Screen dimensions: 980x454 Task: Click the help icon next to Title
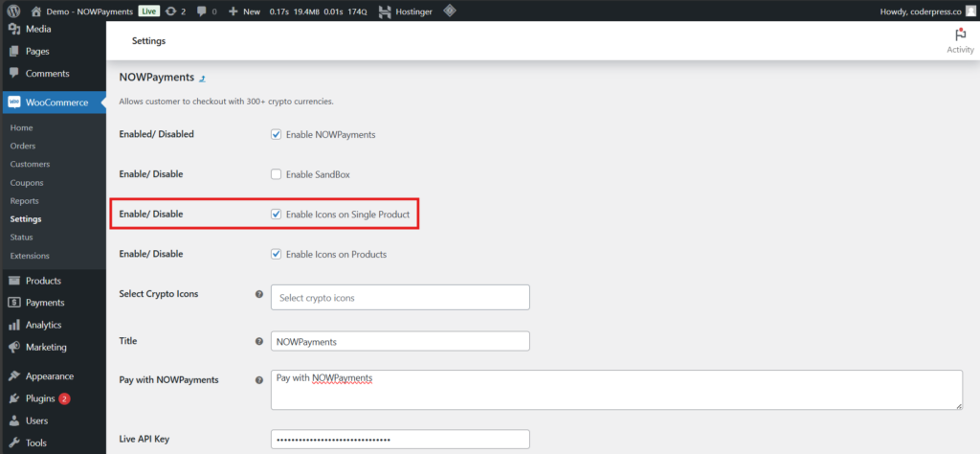(259, 341)
